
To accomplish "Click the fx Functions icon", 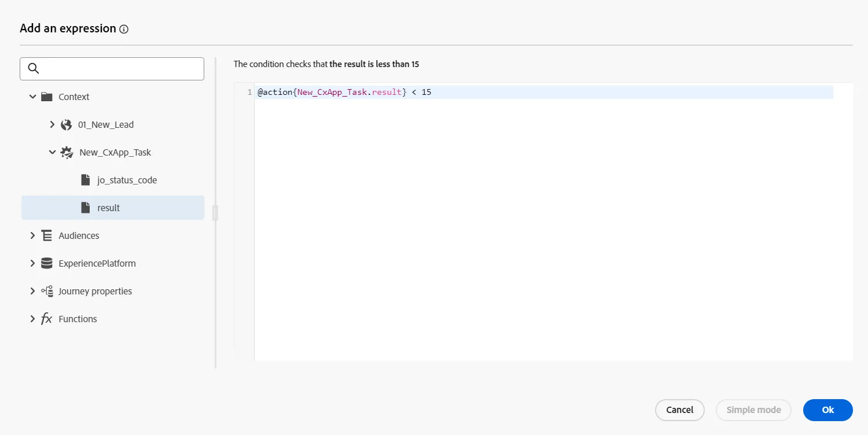I will point(47,319).
